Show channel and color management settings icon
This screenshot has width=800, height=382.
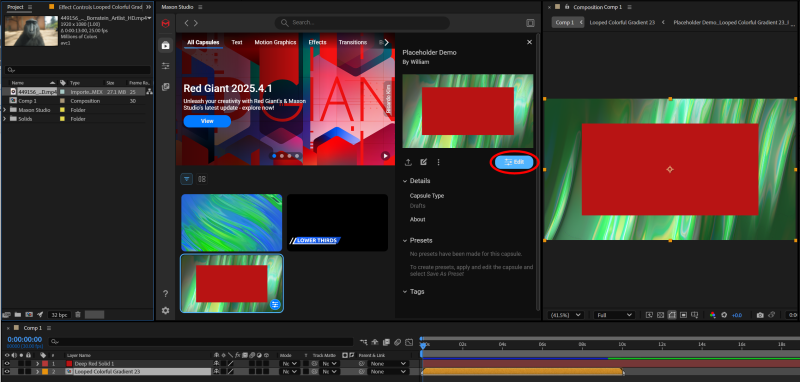[x=713, y=315]
